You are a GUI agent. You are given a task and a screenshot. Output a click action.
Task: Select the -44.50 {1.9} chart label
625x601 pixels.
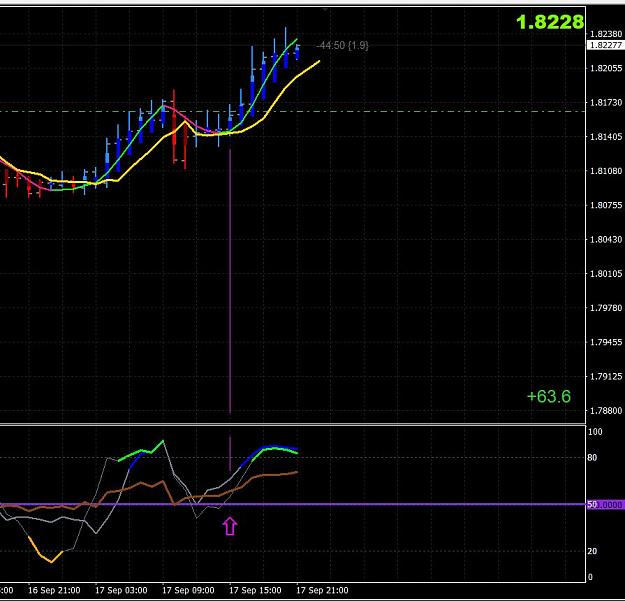coord(342,45)
